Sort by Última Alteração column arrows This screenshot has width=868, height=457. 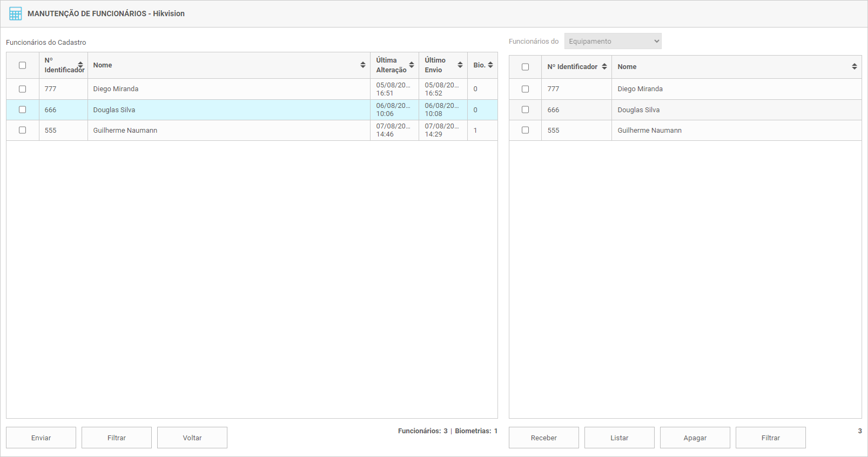coord(412,65)
